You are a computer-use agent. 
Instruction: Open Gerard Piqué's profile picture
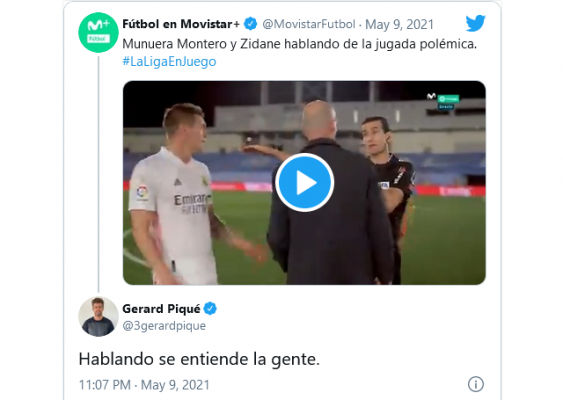[98, 316]
